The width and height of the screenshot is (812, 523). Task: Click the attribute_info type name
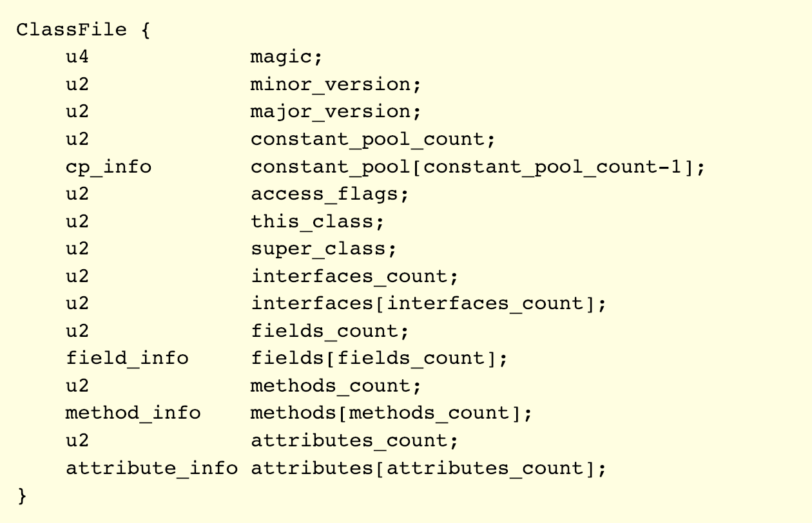(x=151, y=468)
